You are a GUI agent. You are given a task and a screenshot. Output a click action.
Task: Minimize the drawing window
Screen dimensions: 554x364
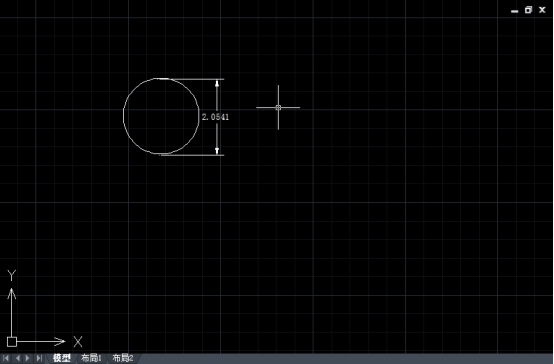[514, 11]
